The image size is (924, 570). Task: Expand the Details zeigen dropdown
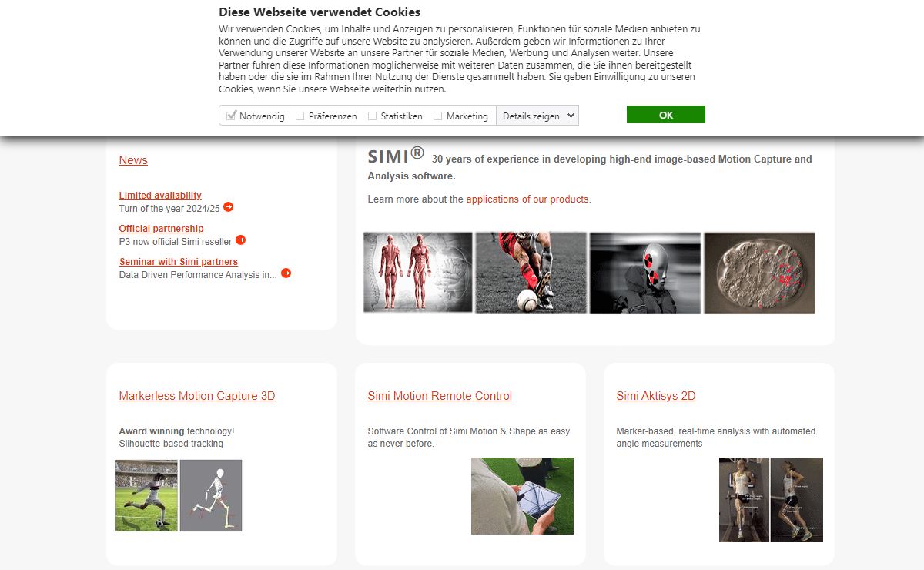pos(537,116)
